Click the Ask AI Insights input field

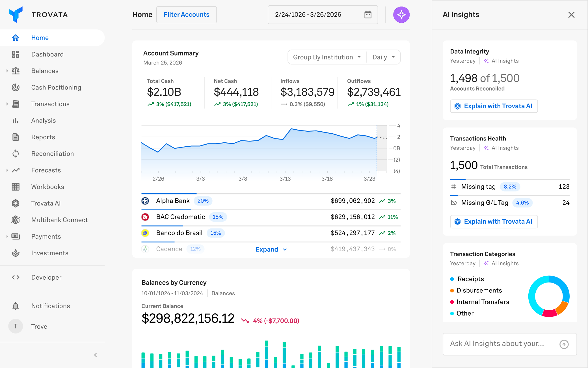(498, 344)
